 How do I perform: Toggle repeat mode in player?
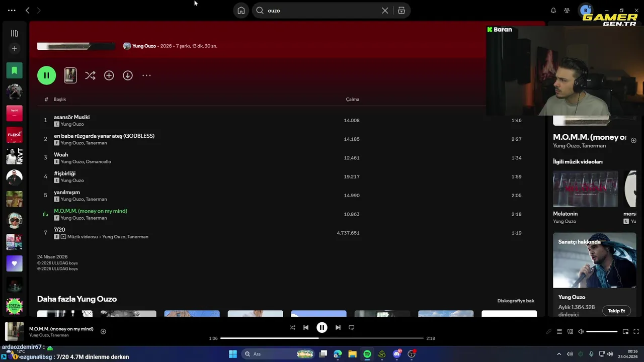click(352, 327)
